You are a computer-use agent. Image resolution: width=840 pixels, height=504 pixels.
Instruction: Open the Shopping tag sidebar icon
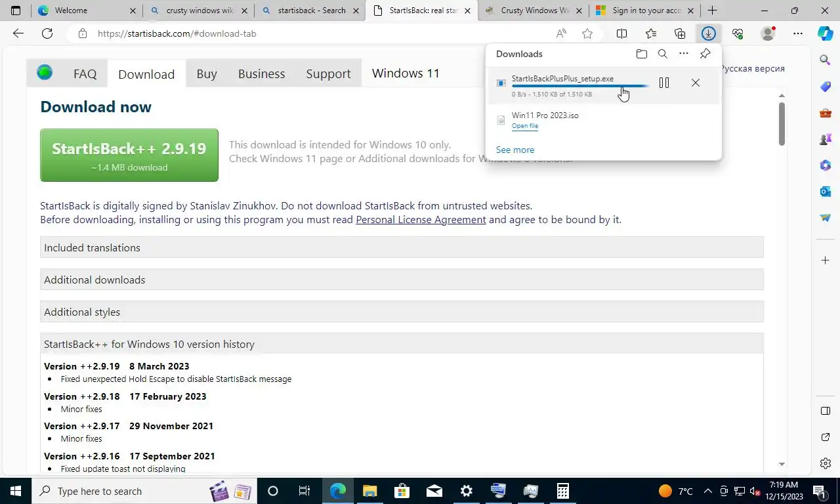(826, 87)
